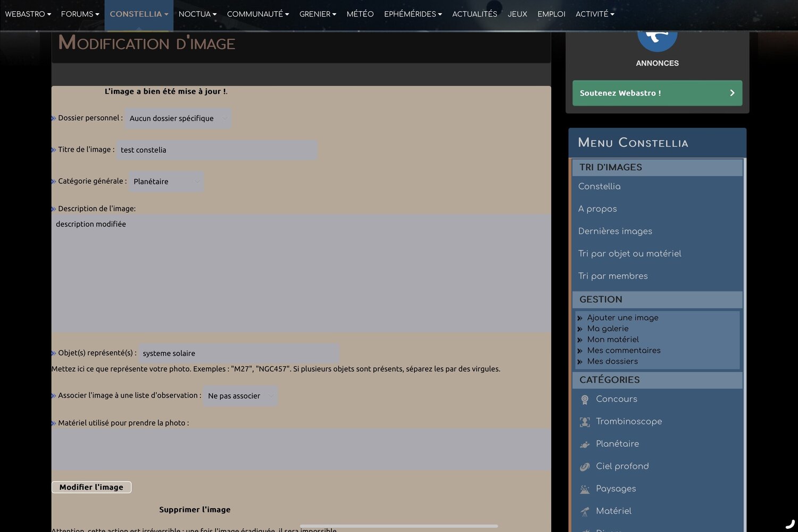Click the Annonces label
Image resolution: width=798 pixels, height=532 pixels.
tap(657, 63)
